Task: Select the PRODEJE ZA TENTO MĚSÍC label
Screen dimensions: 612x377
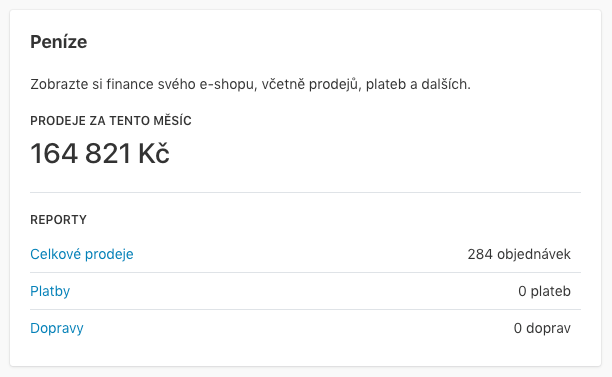Action: (111, 121)
